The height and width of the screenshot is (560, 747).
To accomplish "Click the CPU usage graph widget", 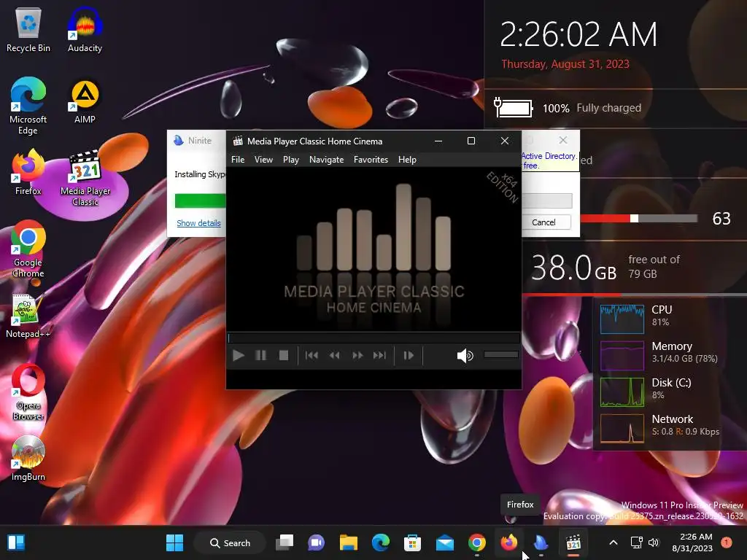I will pos(622,319).
